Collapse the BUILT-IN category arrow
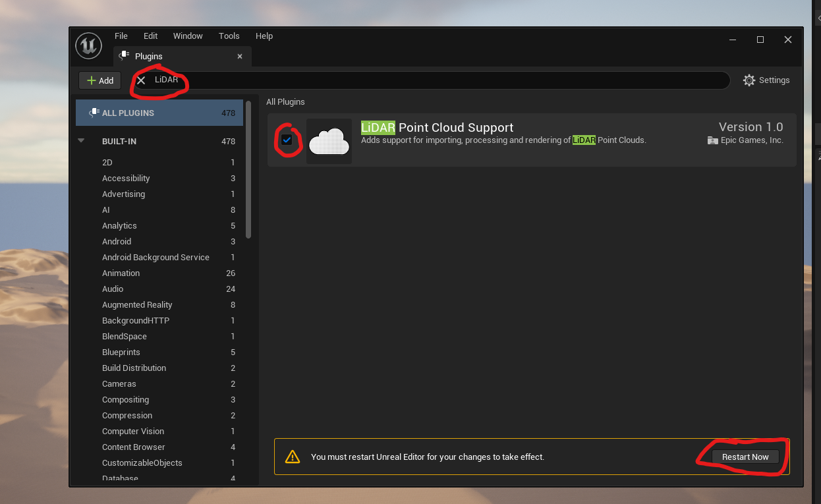 [x=81, y=140]
